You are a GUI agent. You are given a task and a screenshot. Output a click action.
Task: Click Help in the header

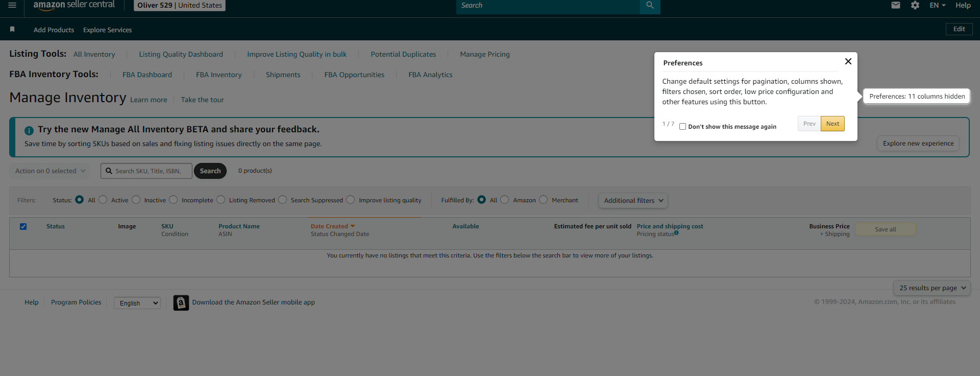coord(963,5)
